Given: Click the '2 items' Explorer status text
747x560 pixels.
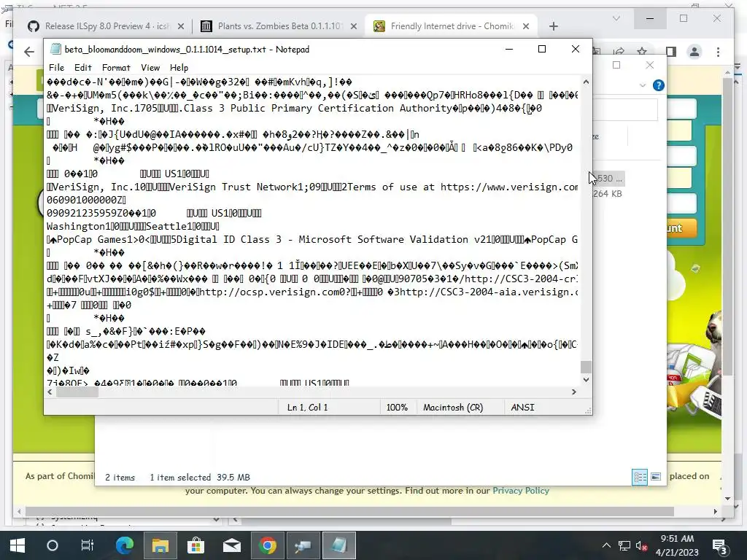Looking at the screenshot, I should [120, 477].
